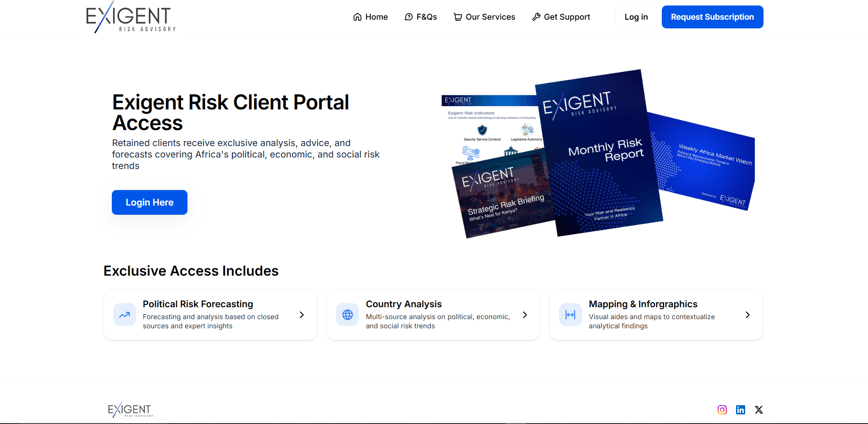This screenshot has width=868, height=424.
Task: Click the Login Here button
Action: (149, 202)
